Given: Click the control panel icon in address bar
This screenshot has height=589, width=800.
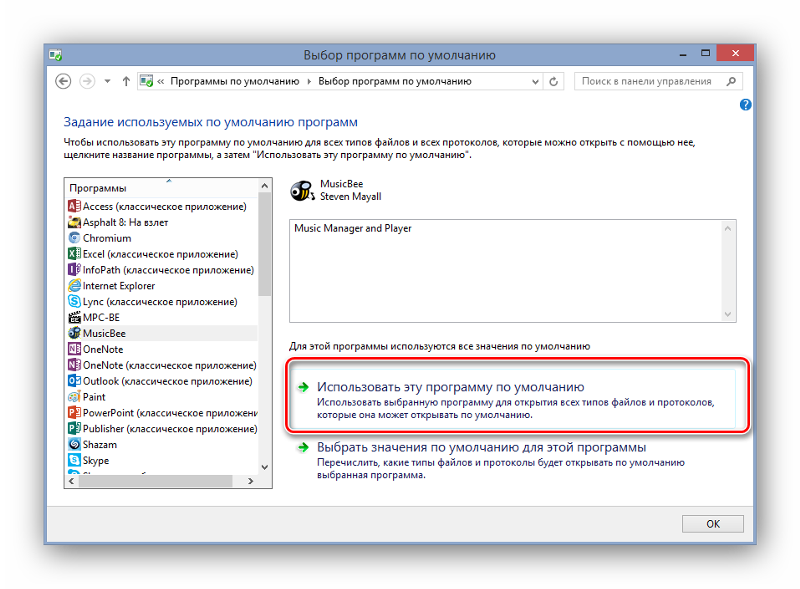Looking at the screenshot, I should coord(146,81).
